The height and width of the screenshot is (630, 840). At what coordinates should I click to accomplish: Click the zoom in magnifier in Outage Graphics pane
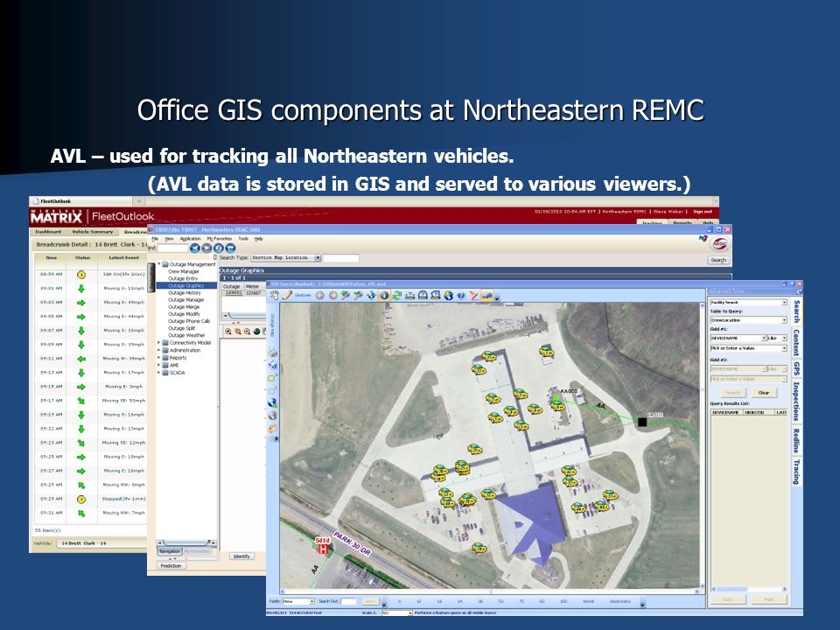[x=228, y=332]
